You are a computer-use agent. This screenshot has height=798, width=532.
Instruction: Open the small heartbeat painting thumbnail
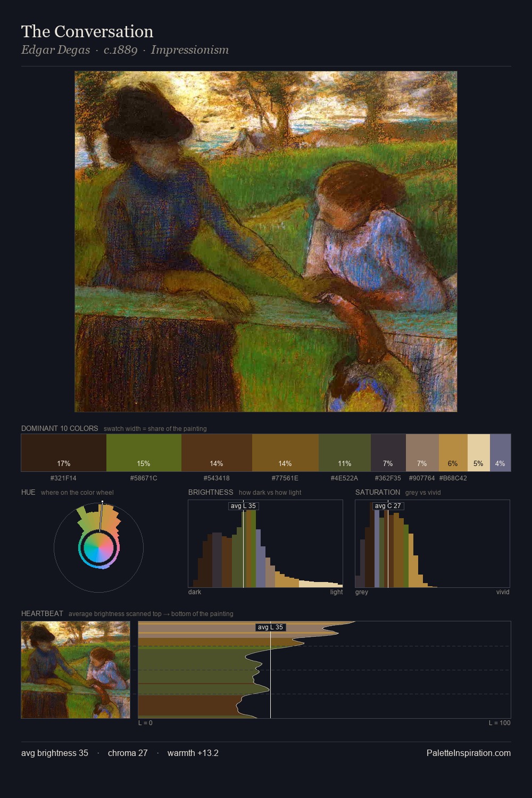point(76,670)
